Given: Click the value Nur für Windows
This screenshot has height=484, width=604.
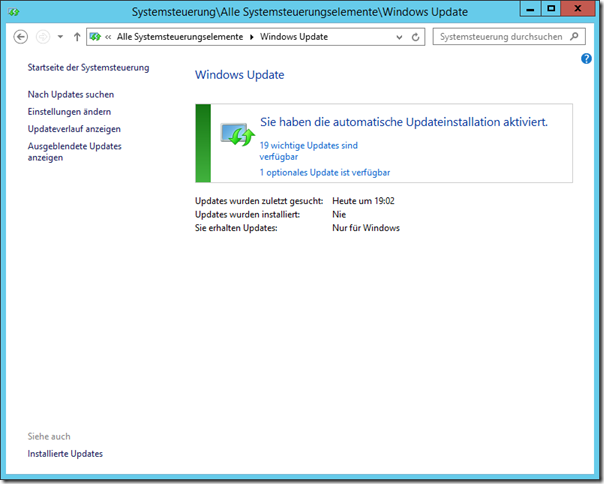Looking at the screenshot, I should [x=366, y=228].
